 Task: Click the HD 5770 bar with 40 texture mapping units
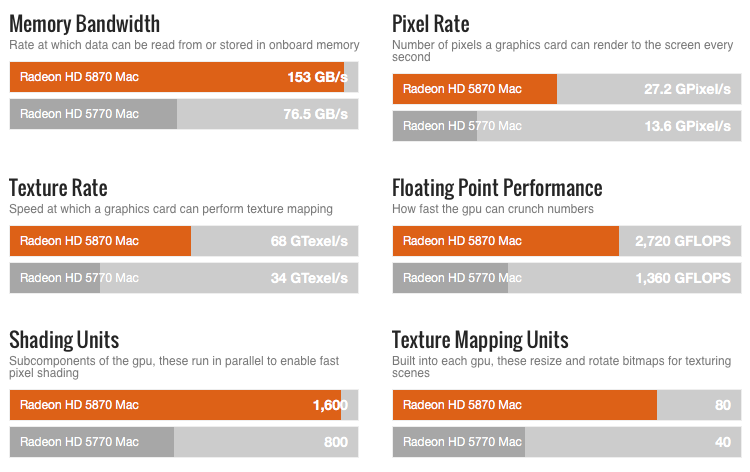point(567,442)
